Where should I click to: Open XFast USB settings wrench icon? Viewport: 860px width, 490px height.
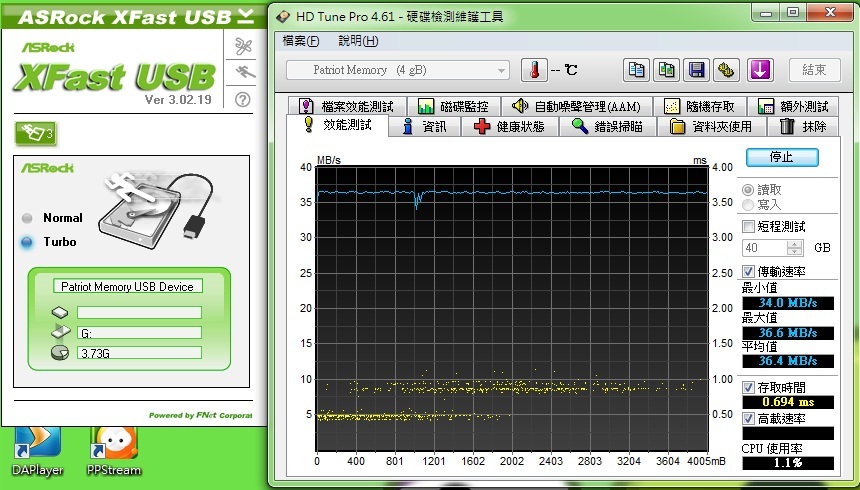(x=242, y=47)
